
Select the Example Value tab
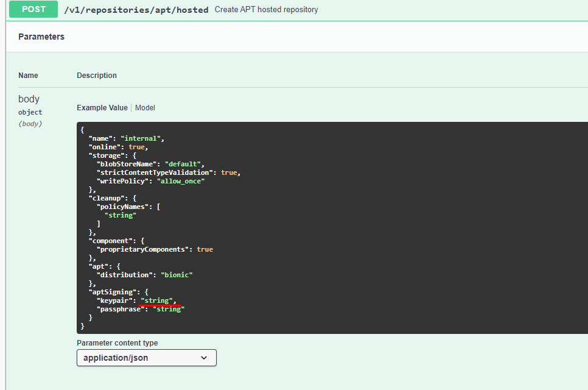coord(102,107)
